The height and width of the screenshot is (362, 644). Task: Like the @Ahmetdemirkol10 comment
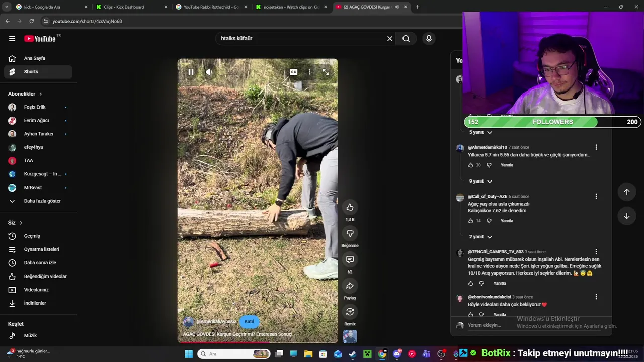click(x=471, y=165)
